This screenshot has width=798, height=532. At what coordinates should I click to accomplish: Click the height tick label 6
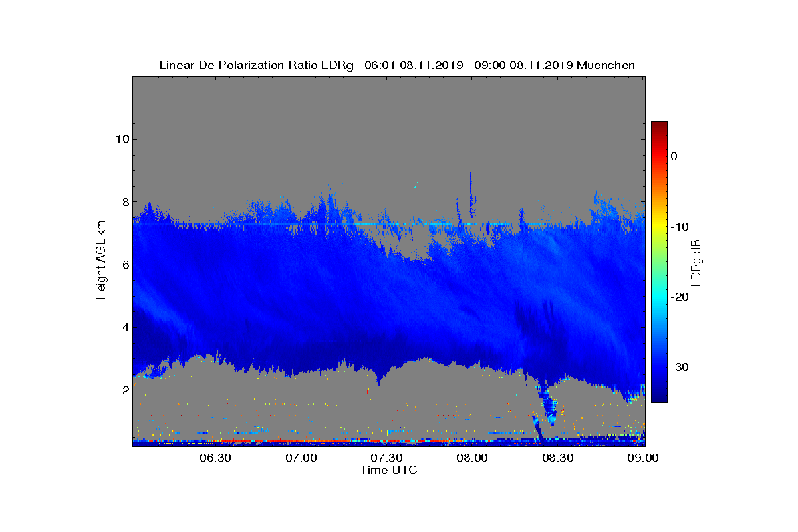point(125,265)
